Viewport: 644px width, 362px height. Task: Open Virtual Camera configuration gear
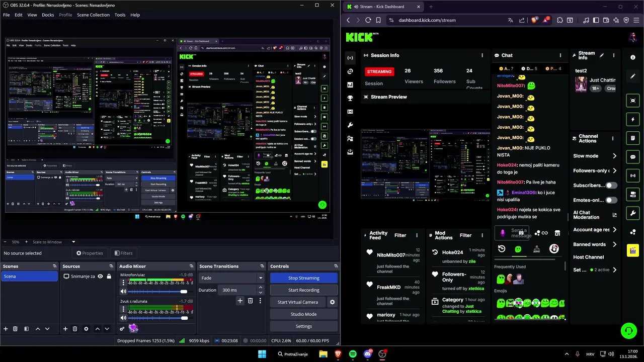332,302
